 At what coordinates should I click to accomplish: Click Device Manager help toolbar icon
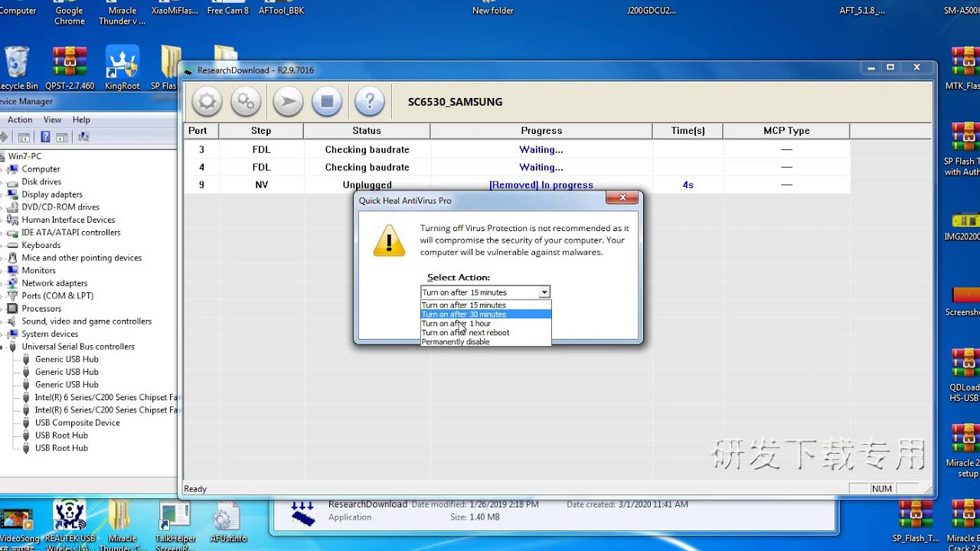(45, 137)
